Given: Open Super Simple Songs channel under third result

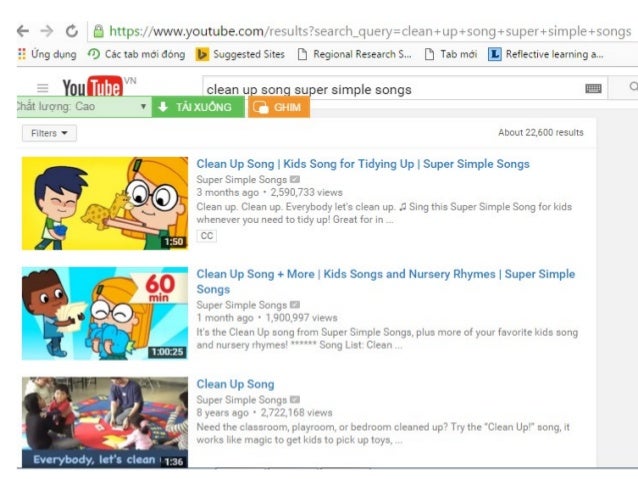Looking at the screenshot, I should [x=242, y=400].
